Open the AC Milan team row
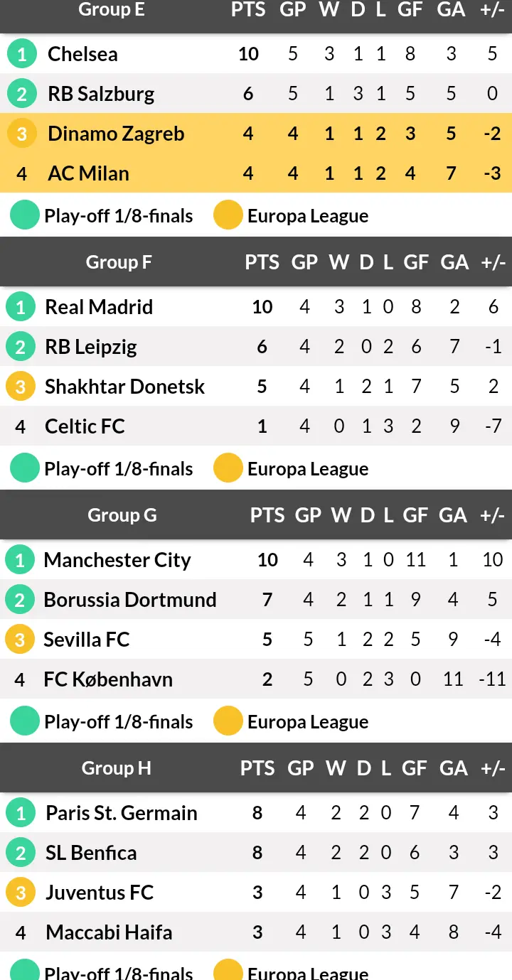512x980 pixels. pyautogui.click(x=256, y=173)
